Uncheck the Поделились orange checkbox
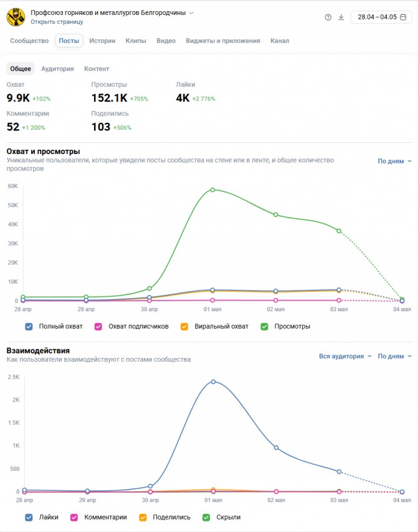The image size is (418, 532). 143,518
